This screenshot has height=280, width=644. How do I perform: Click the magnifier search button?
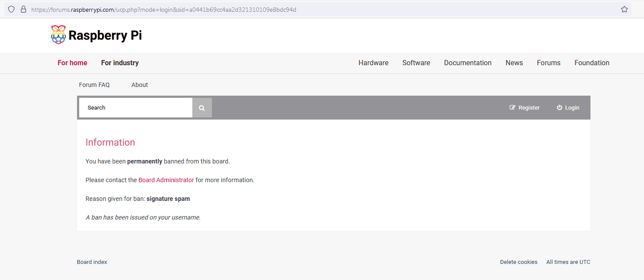click(x=202, y=108)
